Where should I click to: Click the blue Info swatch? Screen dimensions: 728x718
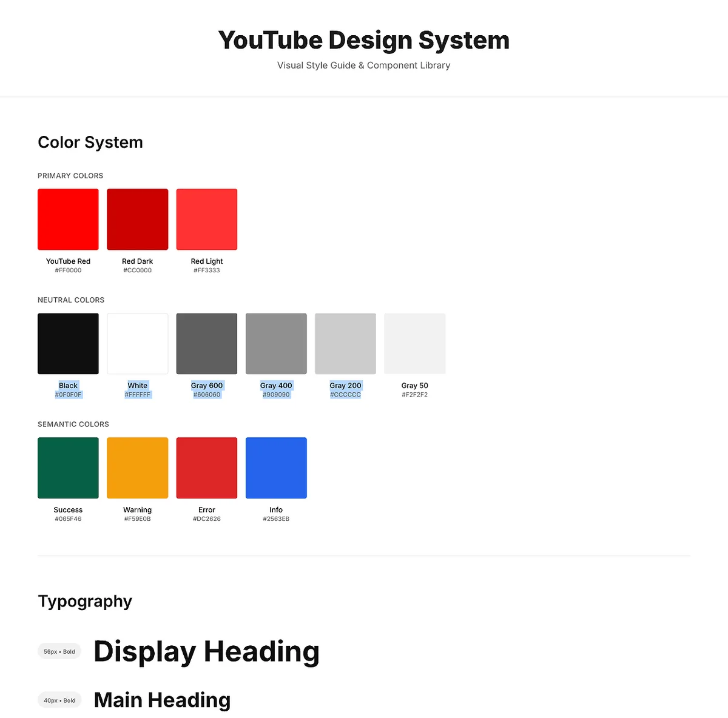(x=276, y=468)
